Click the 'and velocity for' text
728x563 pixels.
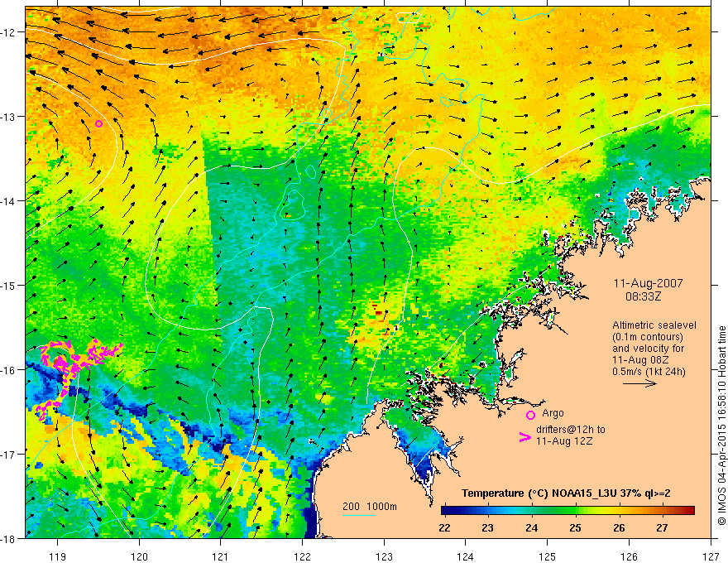pos(648,349)
